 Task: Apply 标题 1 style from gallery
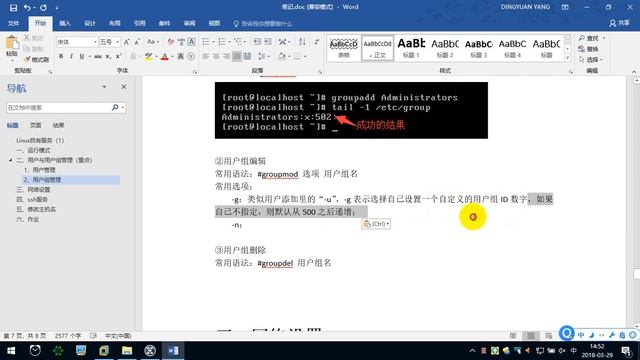point(411,48)
